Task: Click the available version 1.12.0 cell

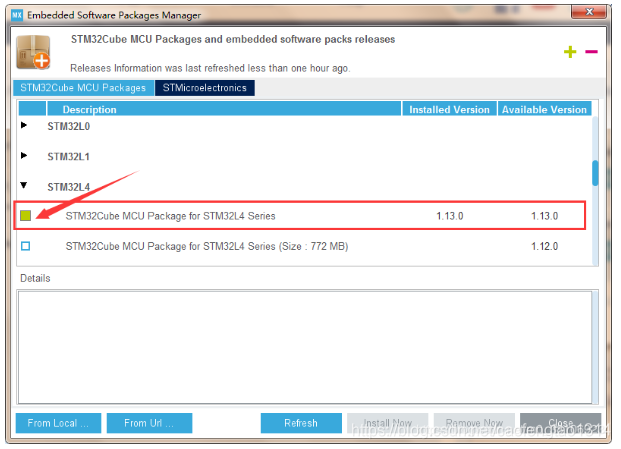Action: (544, 246)
